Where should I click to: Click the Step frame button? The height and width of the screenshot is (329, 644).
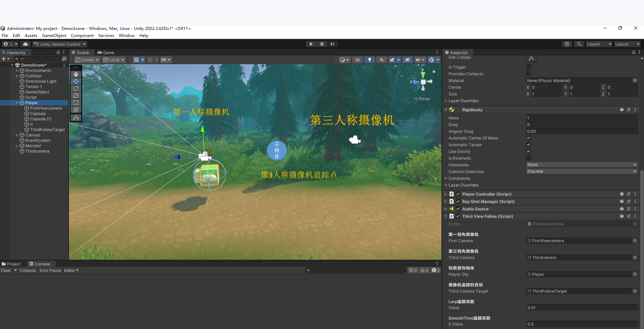click(332, 44)
